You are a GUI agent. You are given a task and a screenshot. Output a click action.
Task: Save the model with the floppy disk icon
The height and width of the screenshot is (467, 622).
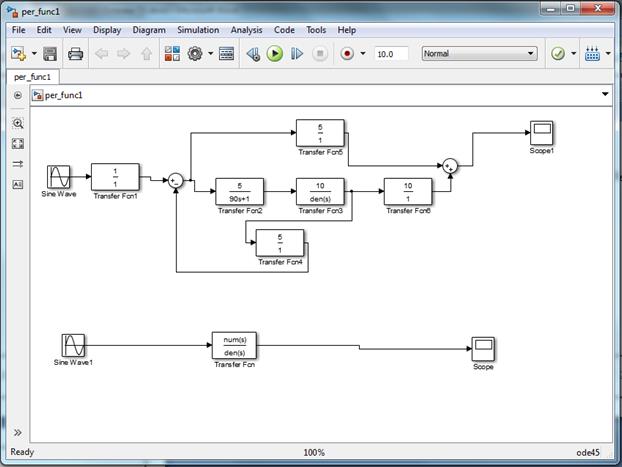coord(50,54)
